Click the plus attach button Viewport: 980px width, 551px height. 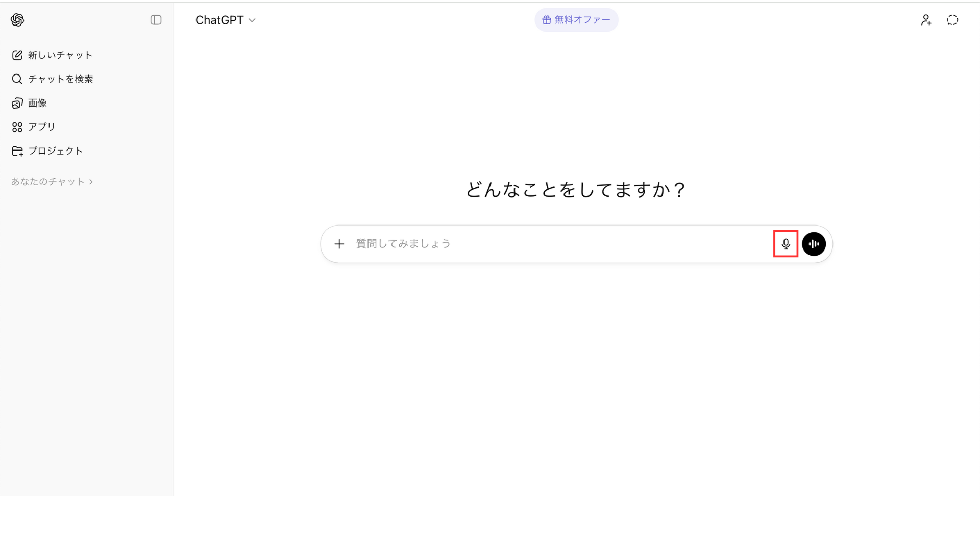(339, 244)
